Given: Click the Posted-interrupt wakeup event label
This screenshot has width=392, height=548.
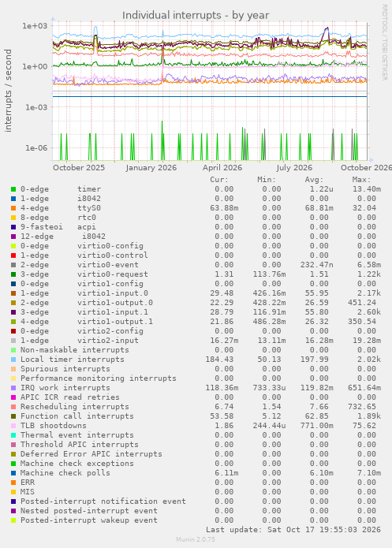Looking at the screenshot, I should 89,520.
